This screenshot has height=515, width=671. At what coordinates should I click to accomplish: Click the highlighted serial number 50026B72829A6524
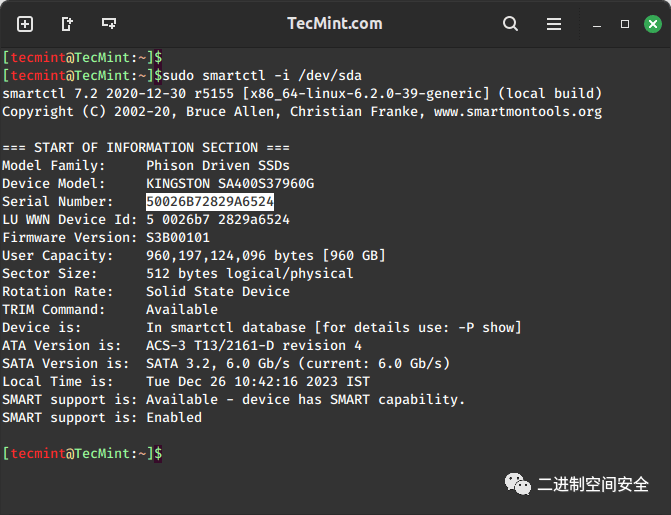point(210,202)
